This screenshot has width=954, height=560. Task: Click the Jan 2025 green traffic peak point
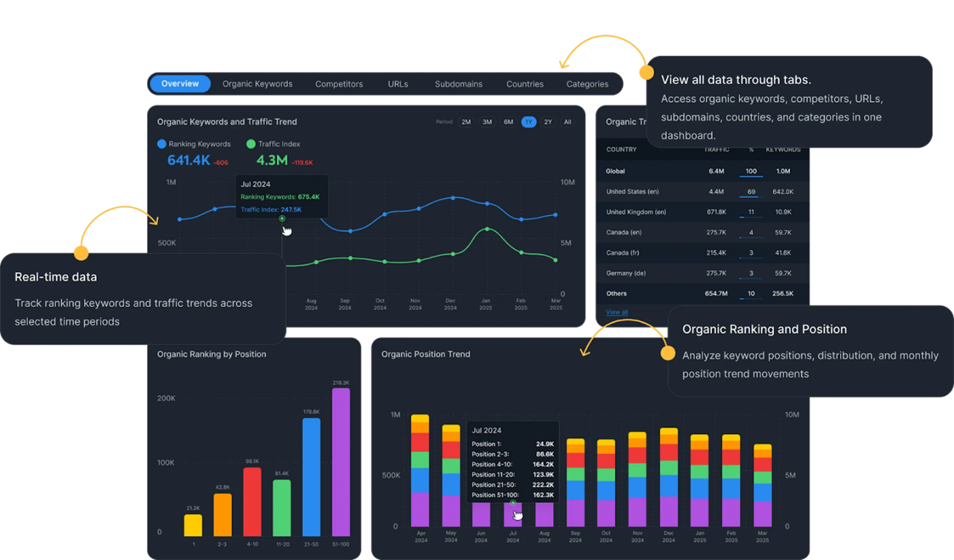(487, 229)
